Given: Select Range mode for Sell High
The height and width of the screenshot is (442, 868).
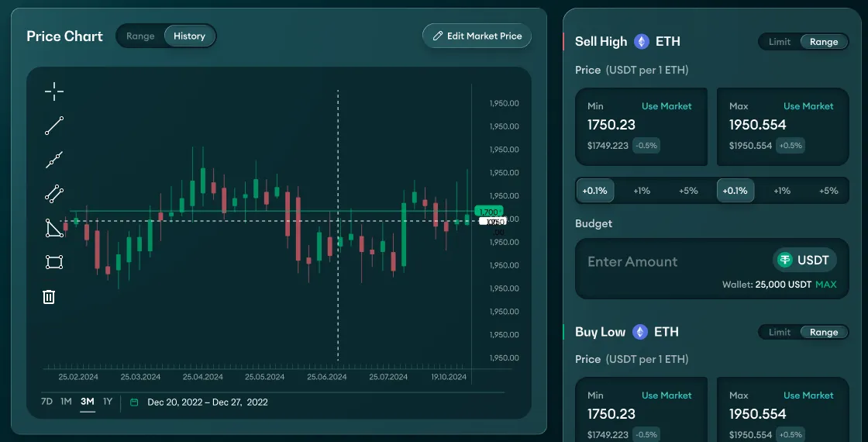Looking at the screenshot, I should [824, 42].
